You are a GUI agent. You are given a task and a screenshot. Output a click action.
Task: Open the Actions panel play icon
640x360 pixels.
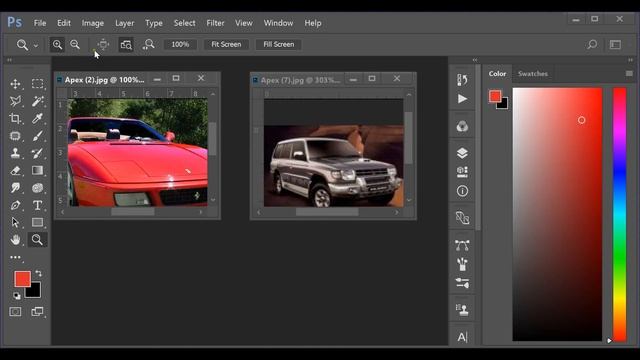(462, 99)
